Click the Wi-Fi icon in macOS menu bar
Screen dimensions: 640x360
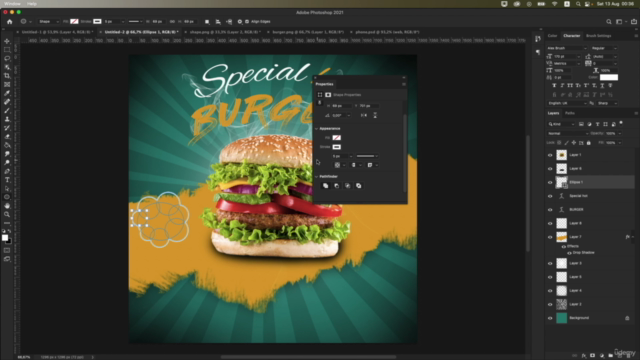click(x=554, y=4)
